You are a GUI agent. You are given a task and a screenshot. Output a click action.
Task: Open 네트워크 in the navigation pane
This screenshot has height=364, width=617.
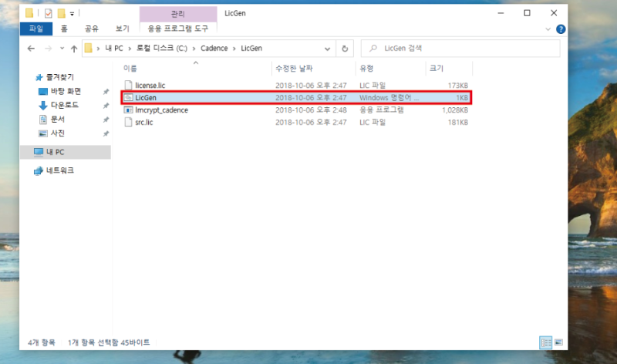coord(60,170)
